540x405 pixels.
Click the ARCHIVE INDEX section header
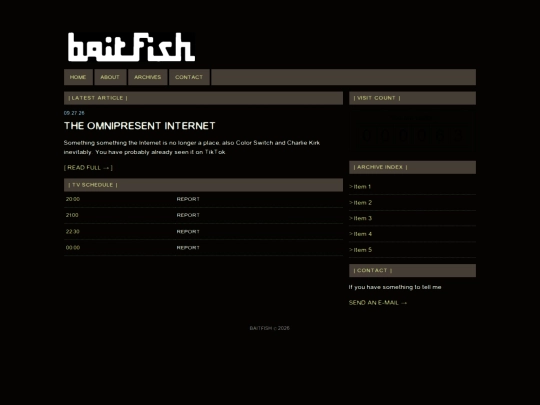[412, 167]
